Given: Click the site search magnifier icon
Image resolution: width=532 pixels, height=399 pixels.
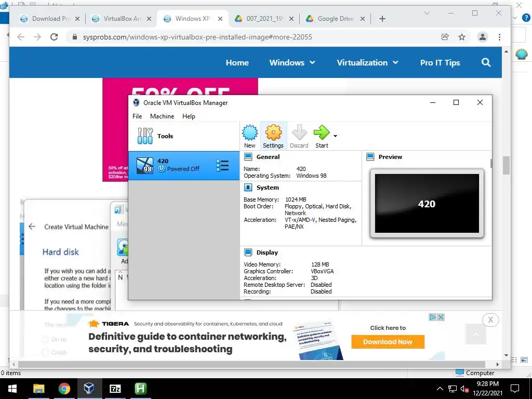Looking at the screenshot, I should 486,62.
